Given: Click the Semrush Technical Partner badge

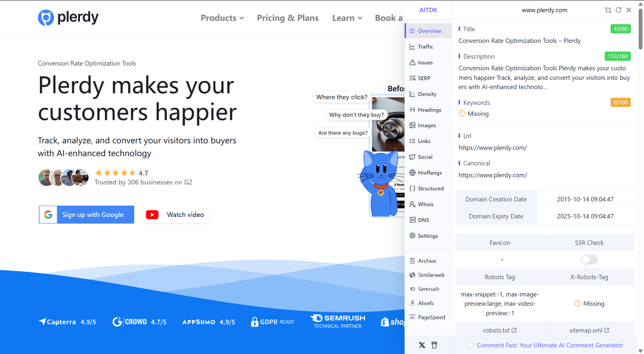Looking at the screenshot, I should (338, 322).
